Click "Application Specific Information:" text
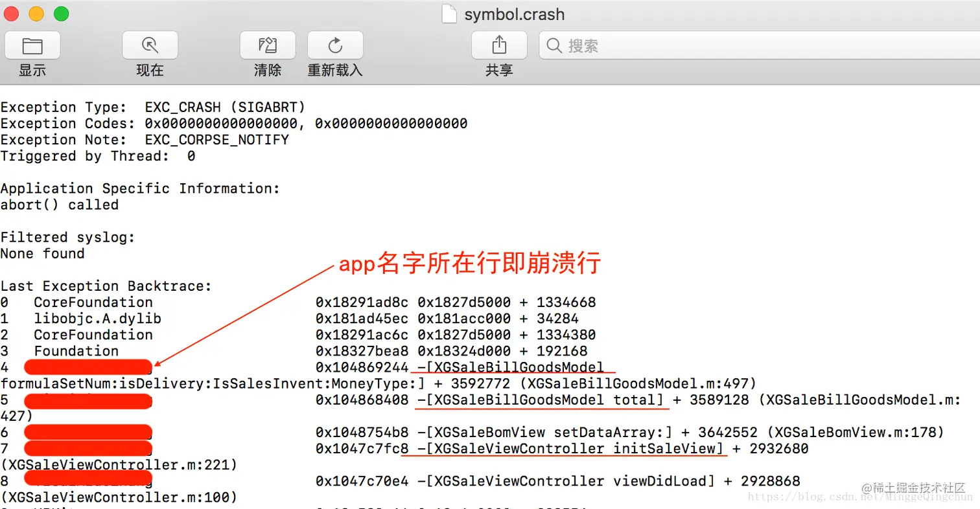980x509 pixels. (141, 188)
